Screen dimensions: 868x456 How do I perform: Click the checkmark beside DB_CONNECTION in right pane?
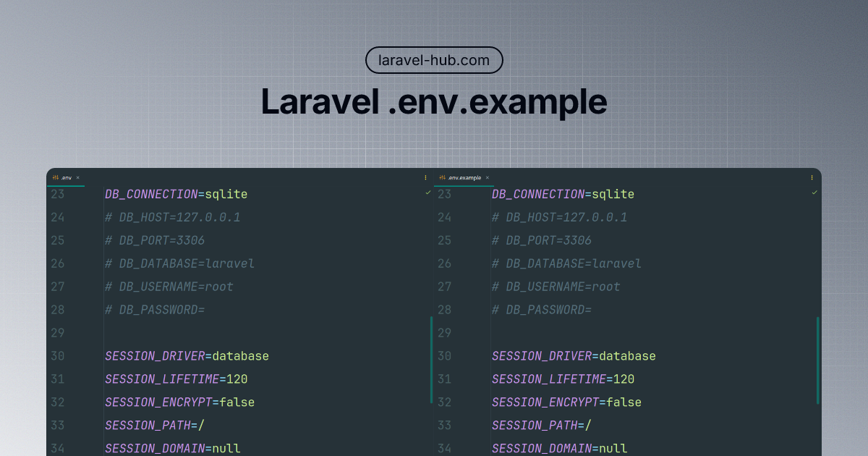click(814, 193)
